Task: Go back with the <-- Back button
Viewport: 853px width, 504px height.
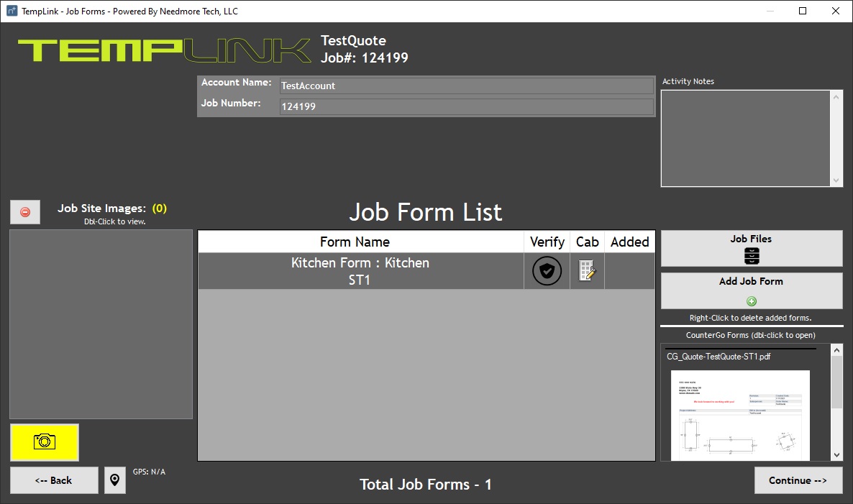Action: point(54,480)
